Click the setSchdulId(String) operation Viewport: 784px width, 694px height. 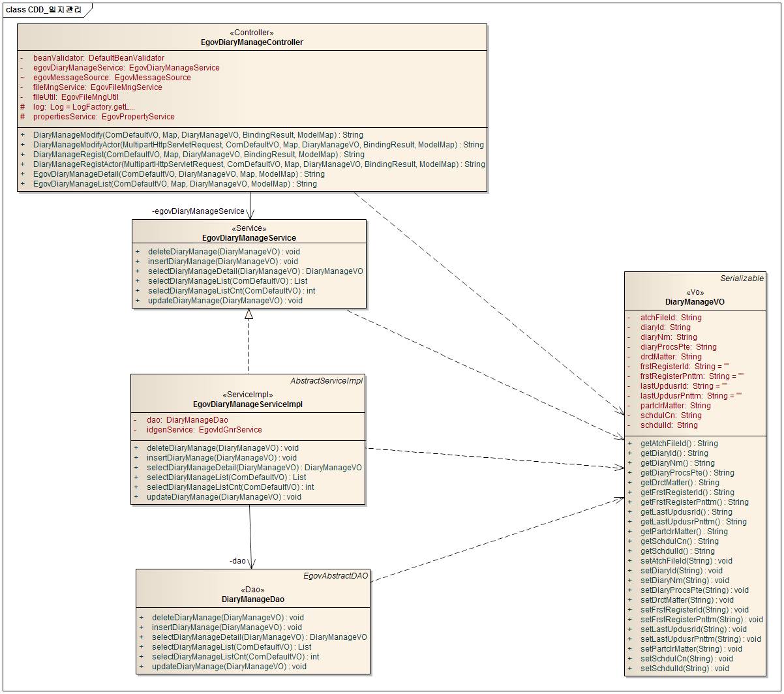(x=684, y=669)
